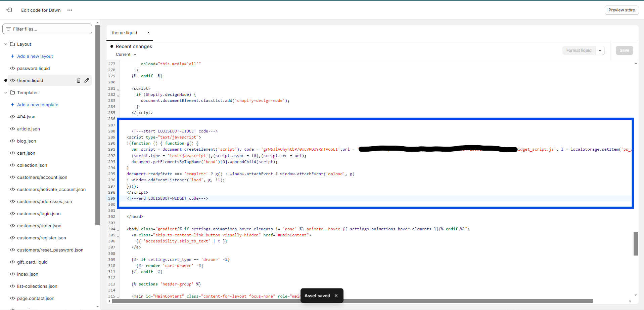The width and height of the screenshot is (644, 310).
Task: Open password.liquid file
Action: coord(33,68)
